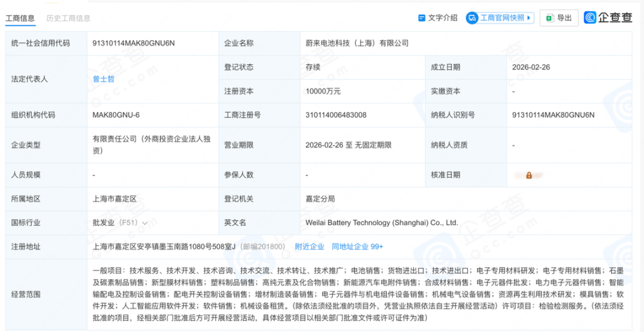Click the Excel icon on 导出
This screenshot has width=644, height=332.
[x=550, y=18]
